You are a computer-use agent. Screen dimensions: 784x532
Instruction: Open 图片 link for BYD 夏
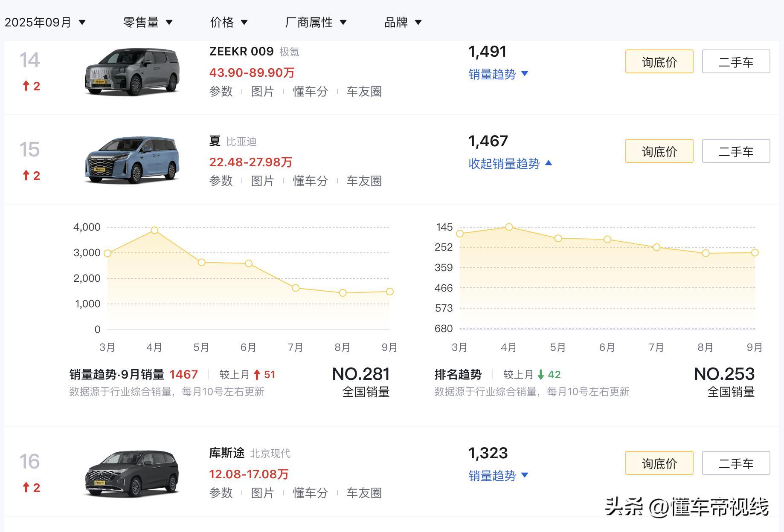(x=262, y=181)
